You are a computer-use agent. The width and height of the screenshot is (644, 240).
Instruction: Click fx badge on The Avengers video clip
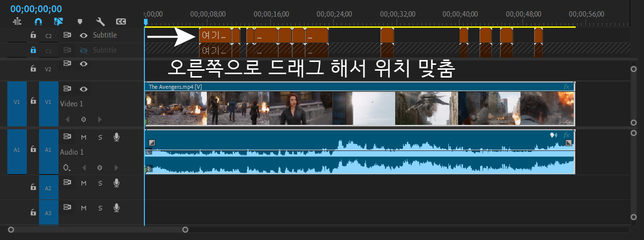[x=566, y=87]
